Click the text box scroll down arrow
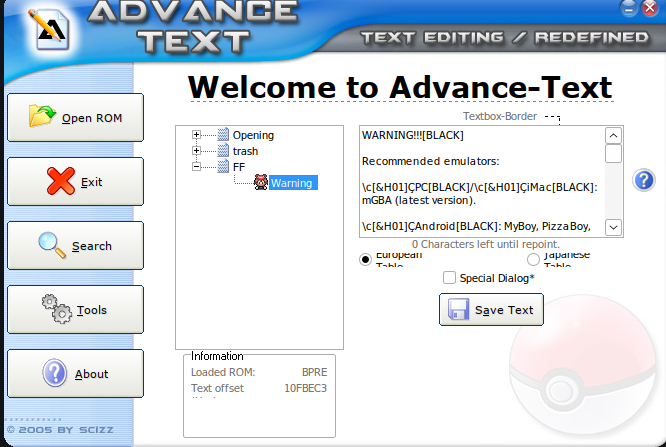666x447 pixels. [x=613, y=227]
